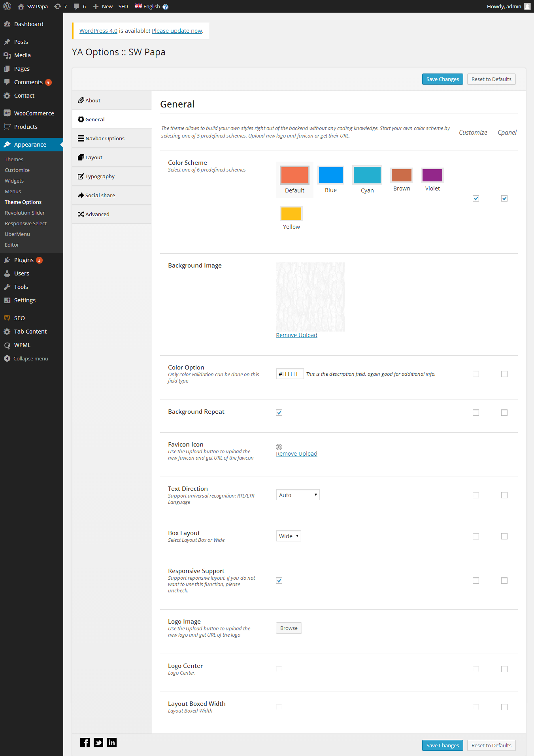Switch to the Layout tab

tap(112, 157)
